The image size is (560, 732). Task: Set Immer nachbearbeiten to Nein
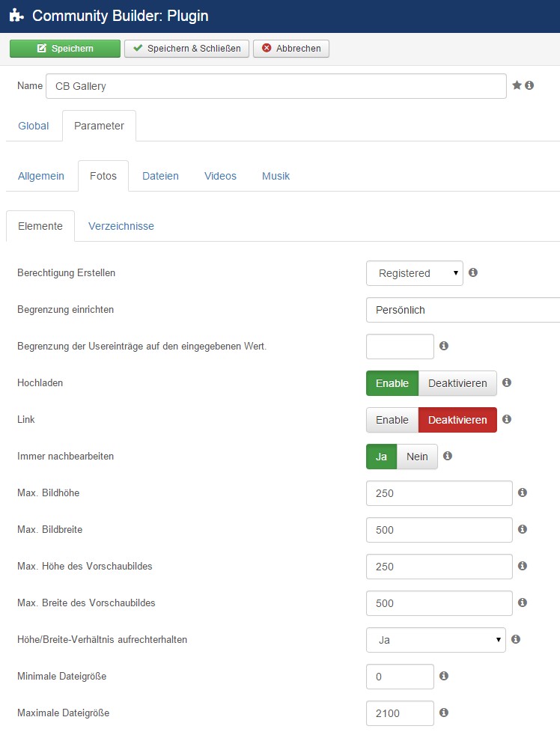417,457
